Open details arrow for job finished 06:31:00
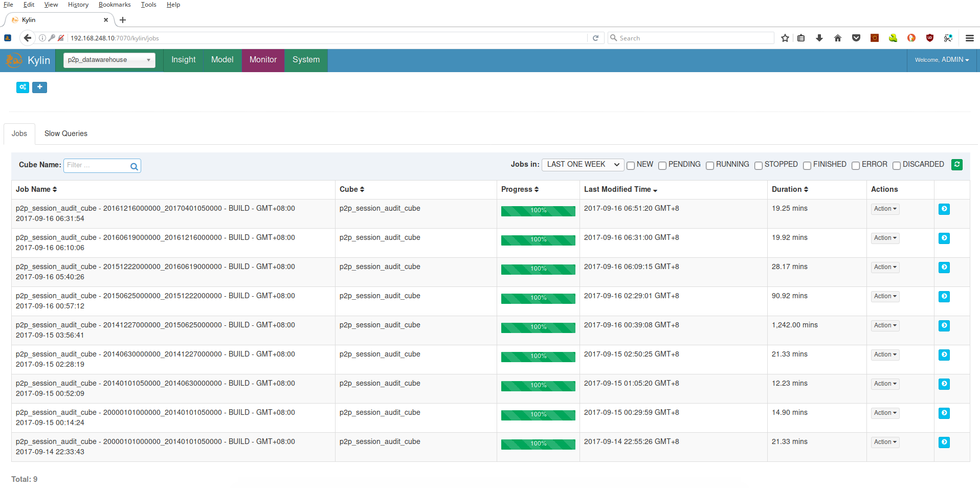Viewport: 980px width, 488px height. pyautogui.click(x=944, y=238)
